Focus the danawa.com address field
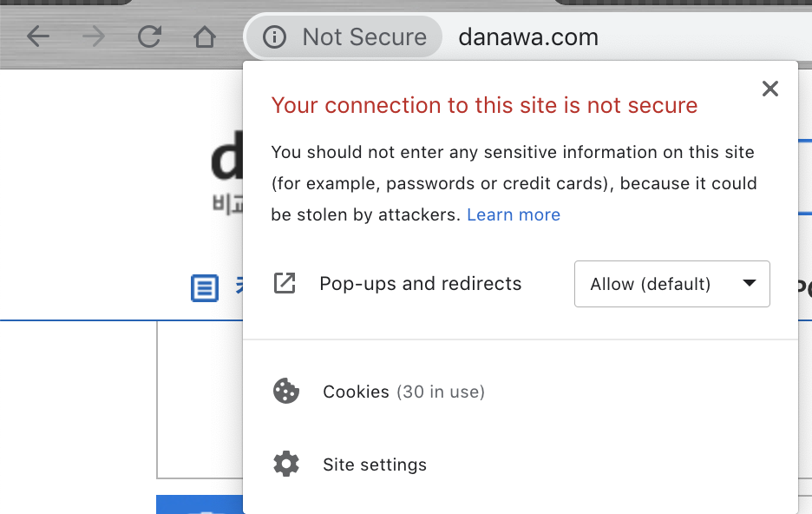The image size is (812, 514). 607,37
